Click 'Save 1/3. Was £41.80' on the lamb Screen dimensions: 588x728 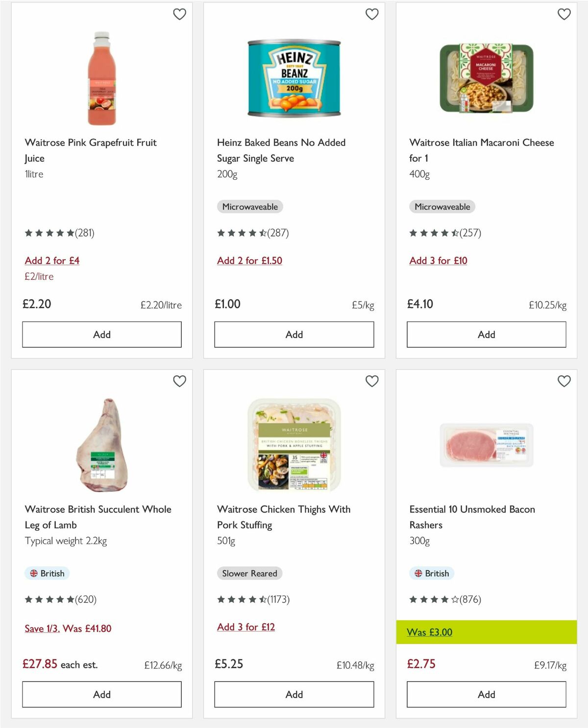pyautogui.click(x=68, y=628)
